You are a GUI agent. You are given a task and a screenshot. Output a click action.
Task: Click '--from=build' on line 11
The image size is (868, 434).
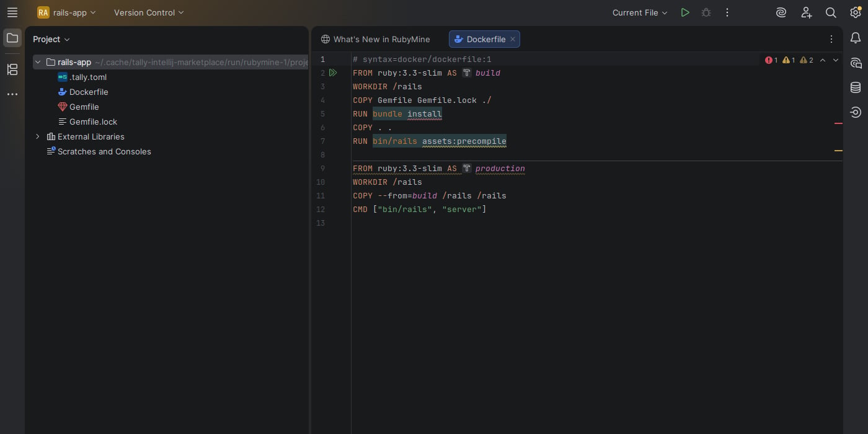[x=407, y=196]
